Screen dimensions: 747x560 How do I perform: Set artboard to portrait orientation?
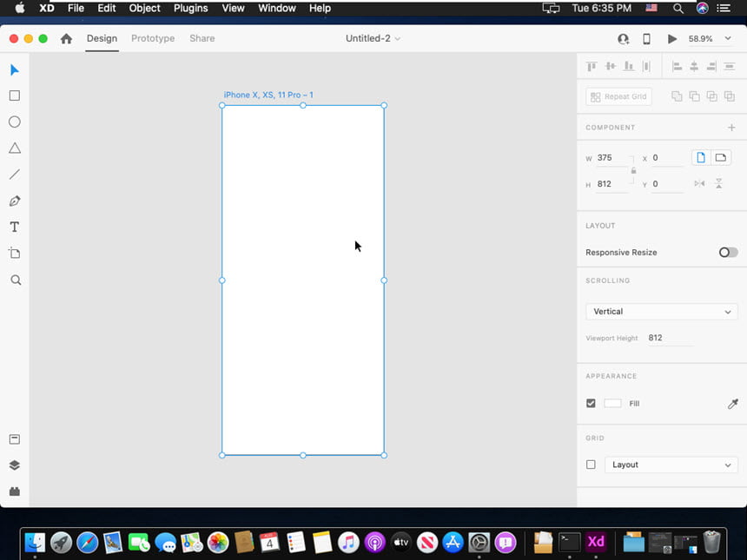pos(701,158)
